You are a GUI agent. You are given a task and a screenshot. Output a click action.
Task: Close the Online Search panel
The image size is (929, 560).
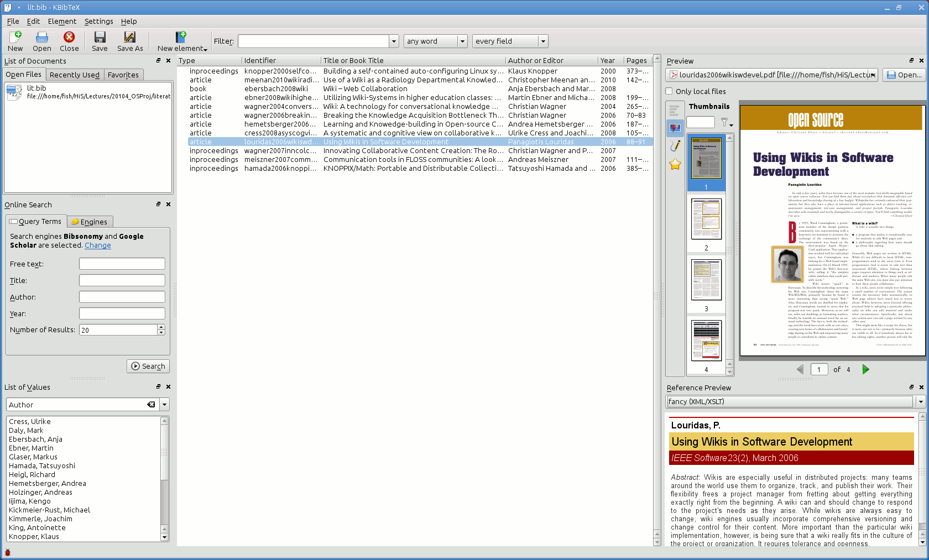coord(168,205)
